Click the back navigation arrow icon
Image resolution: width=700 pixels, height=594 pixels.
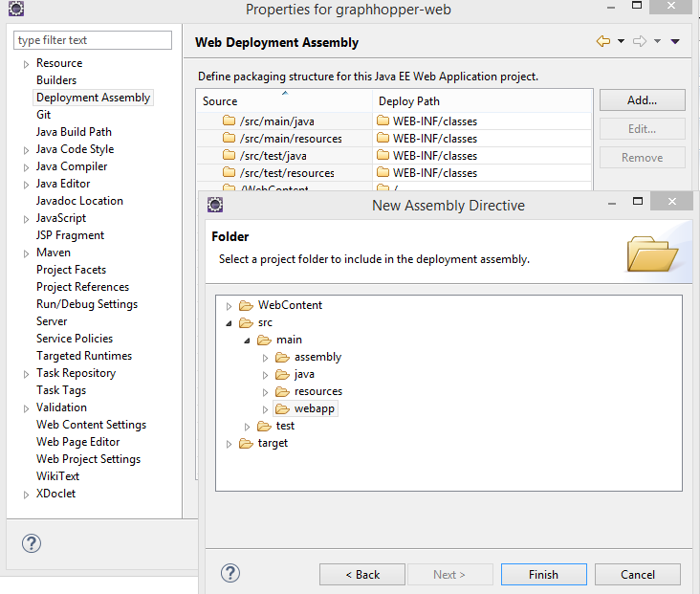tap(602, 41)
